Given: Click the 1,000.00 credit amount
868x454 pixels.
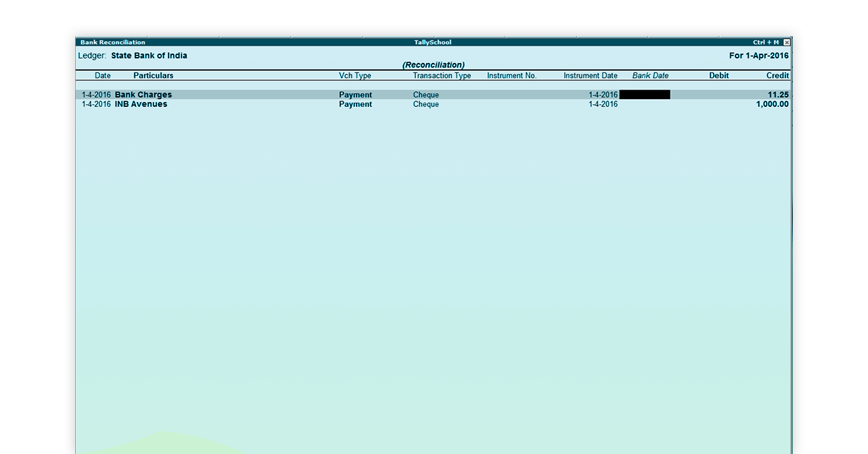Looking at the screenshot, I should pos(772,104).
